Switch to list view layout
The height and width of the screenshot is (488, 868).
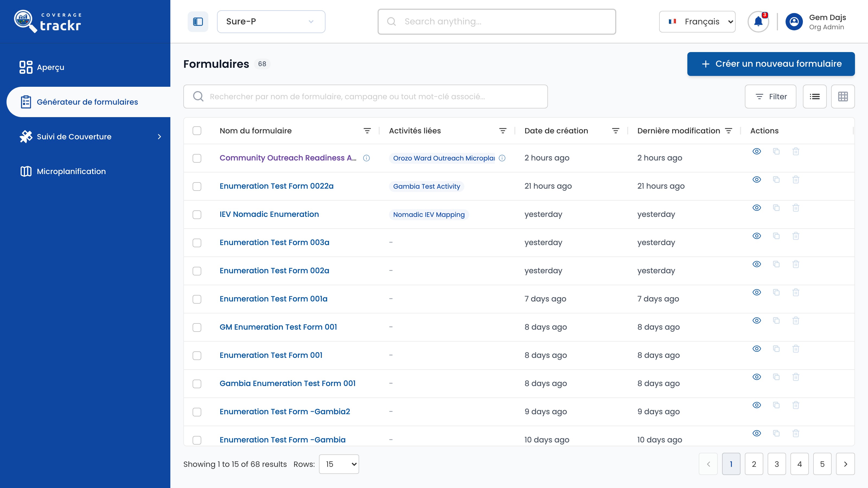[x=815, y=97]
